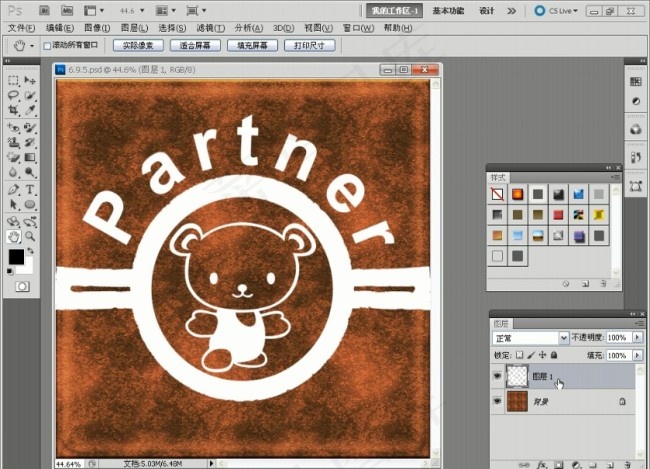Viewport: 650px width, 469px height.
Task: Select the 图层 1 layer thumbnail
Action: tap(518, 375)
